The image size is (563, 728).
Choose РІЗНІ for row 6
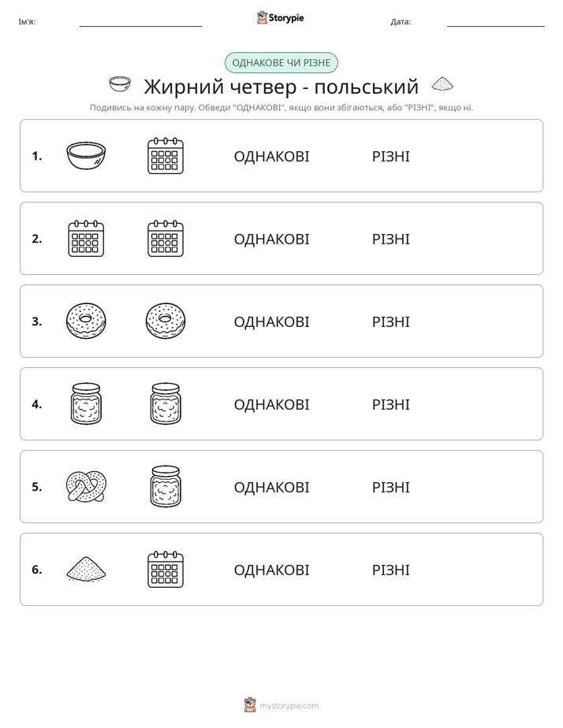[390, 570]
